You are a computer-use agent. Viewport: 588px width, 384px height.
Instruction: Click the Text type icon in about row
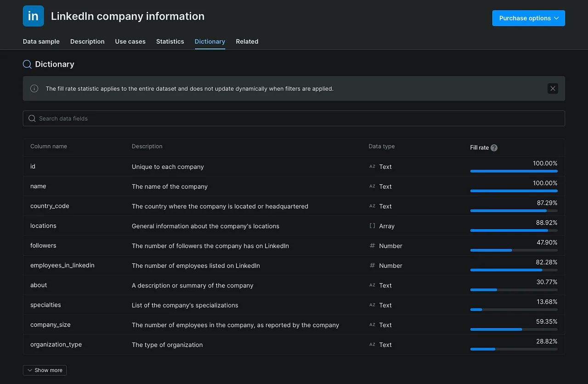coord(373,285)
